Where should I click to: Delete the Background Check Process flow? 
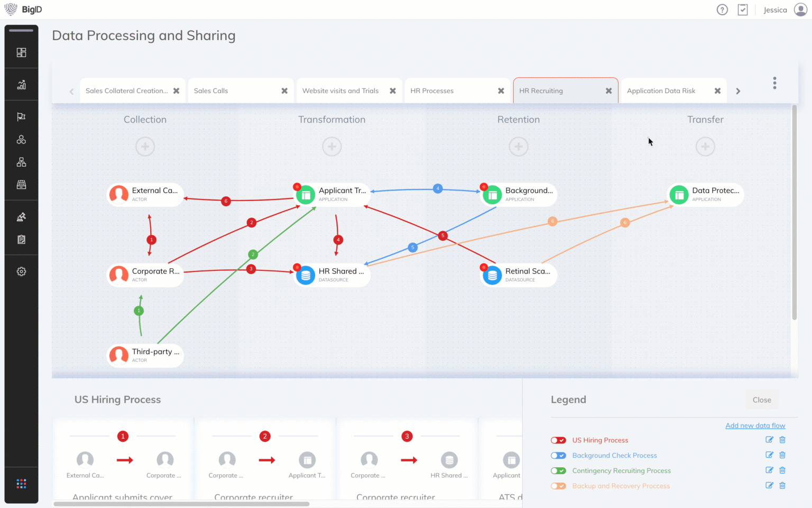(x=782, y=455)
